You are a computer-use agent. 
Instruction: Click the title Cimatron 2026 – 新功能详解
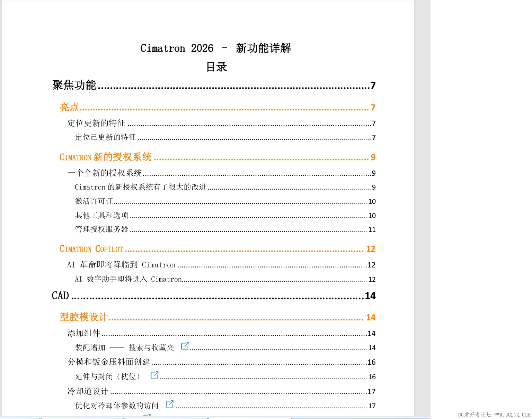[216, 48]
